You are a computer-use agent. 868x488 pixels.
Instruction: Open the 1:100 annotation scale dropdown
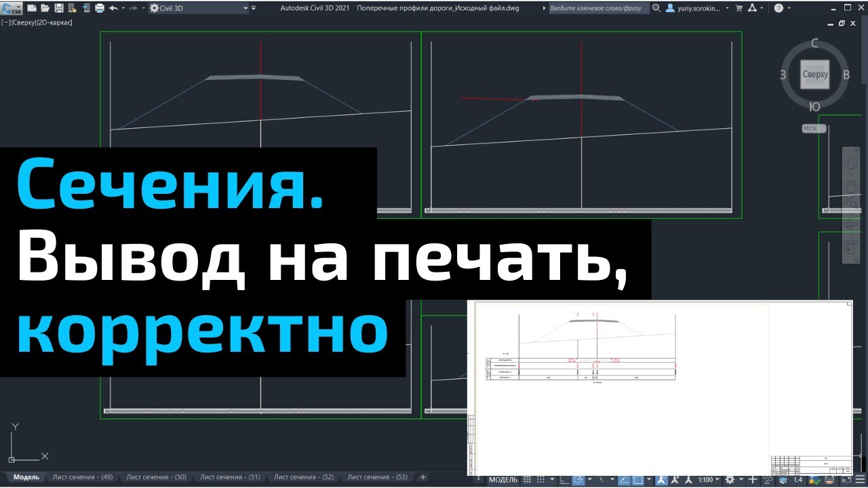tap(709, 480)
